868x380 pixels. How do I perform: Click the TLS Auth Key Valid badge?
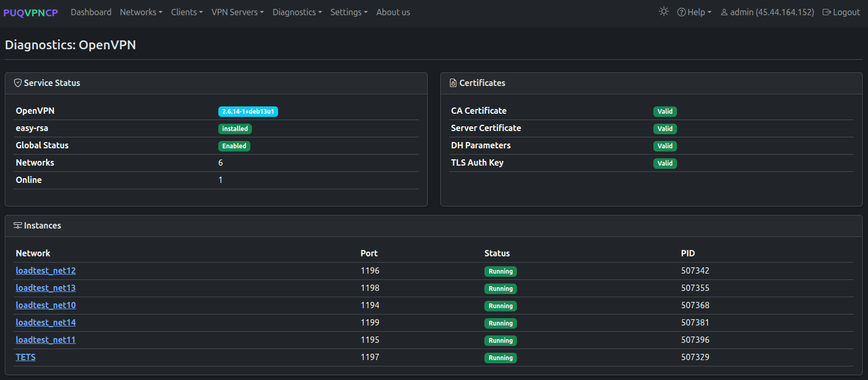point(665,163)
